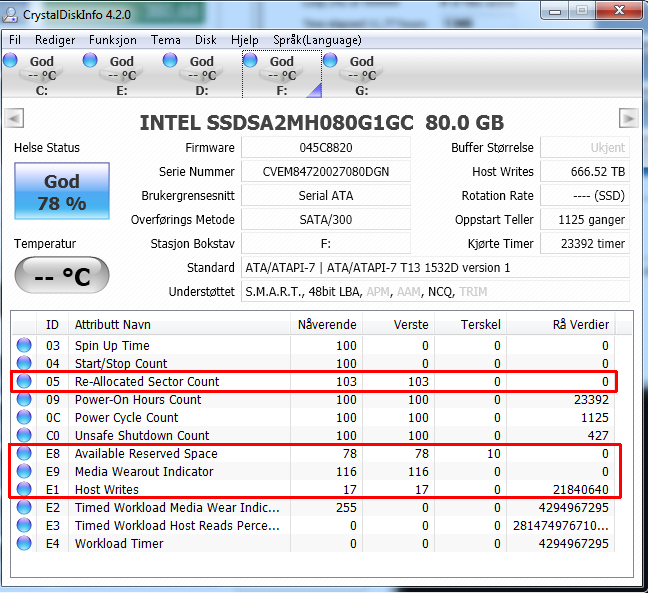
Task: Click the CrystalDiskInfo title bar icon
Action: 10,14
